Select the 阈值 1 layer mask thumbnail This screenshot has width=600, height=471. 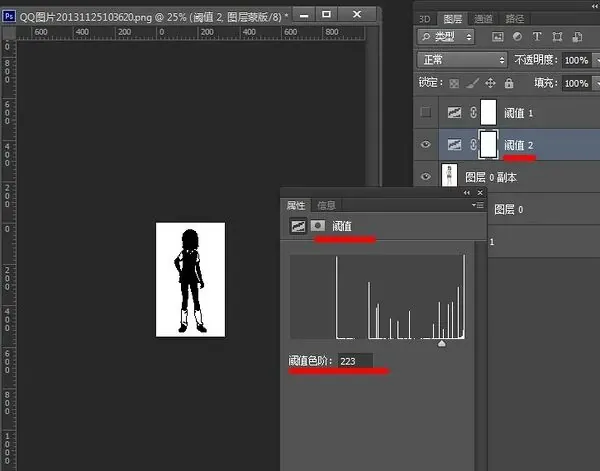pyautogui.click(x=488, y=112)
